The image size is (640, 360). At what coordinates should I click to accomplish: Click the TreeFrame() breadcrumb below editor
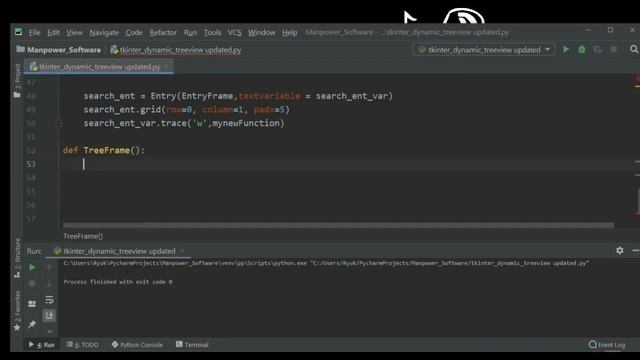point(83,236)
